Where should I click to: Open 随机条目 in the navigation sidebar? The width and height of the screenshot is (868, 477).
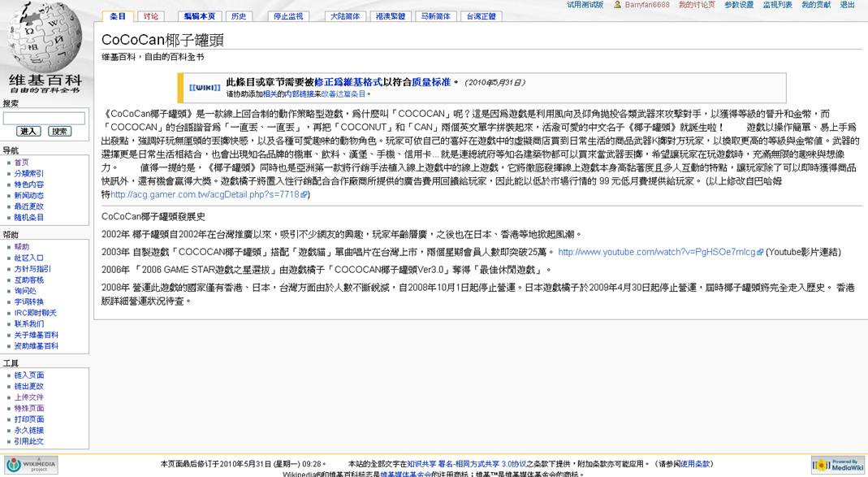coord(28,218)
